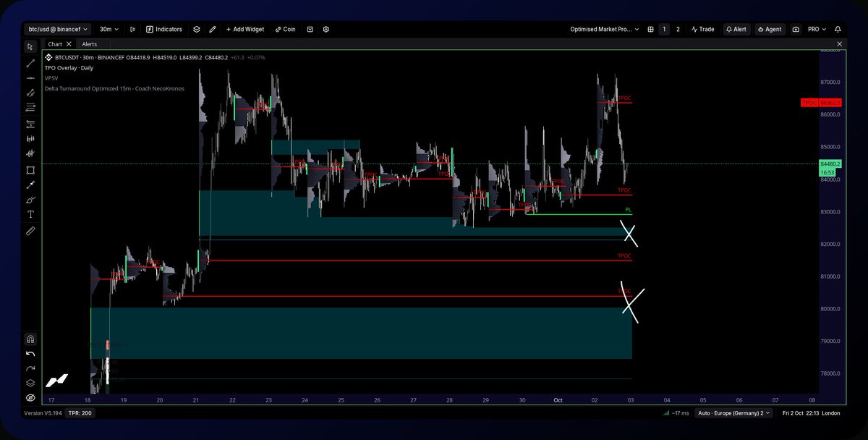Click the TPR: 200 status field

pyautogui.click(x=80, y=413)
